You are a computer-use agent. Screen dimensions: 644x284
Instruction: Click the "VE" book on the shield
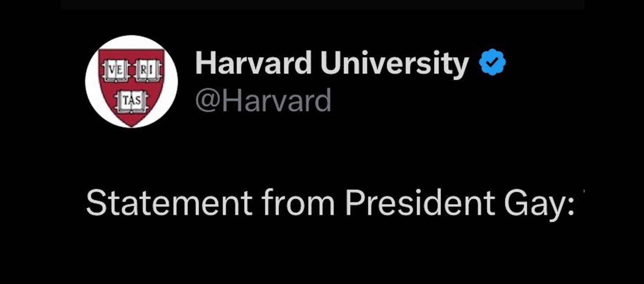coord(114,72)
